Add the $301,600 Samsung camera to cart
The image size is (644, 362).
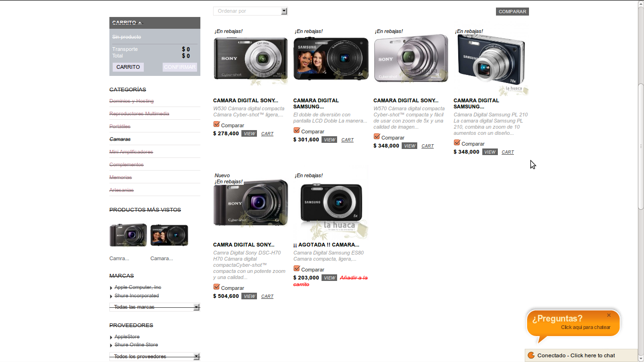click(347, 140)
